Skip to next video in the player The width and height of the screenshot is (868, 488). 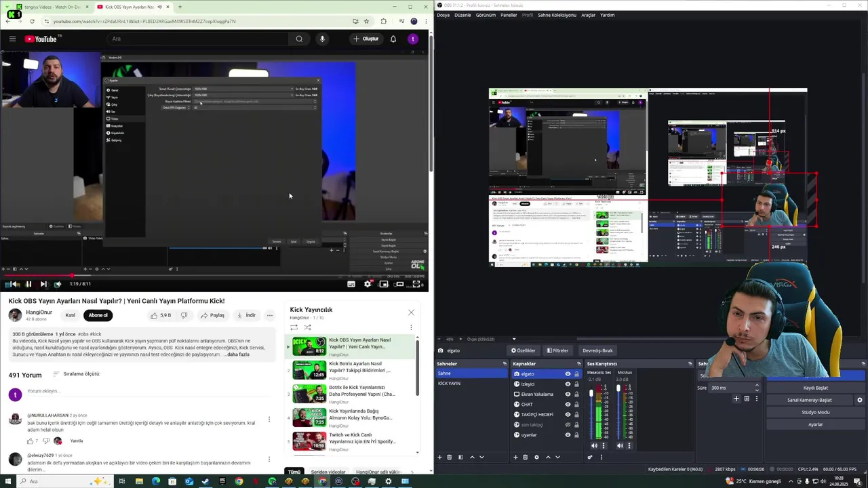click(43, 284)
